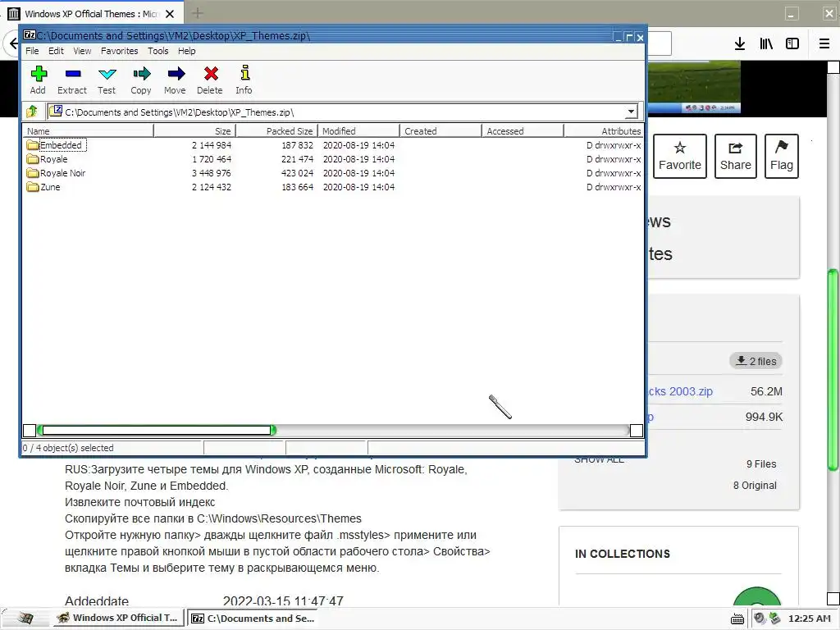Open the Favorites menu in 7-Zip
This screenshot has width=840, height=630.
click(120, 51)
